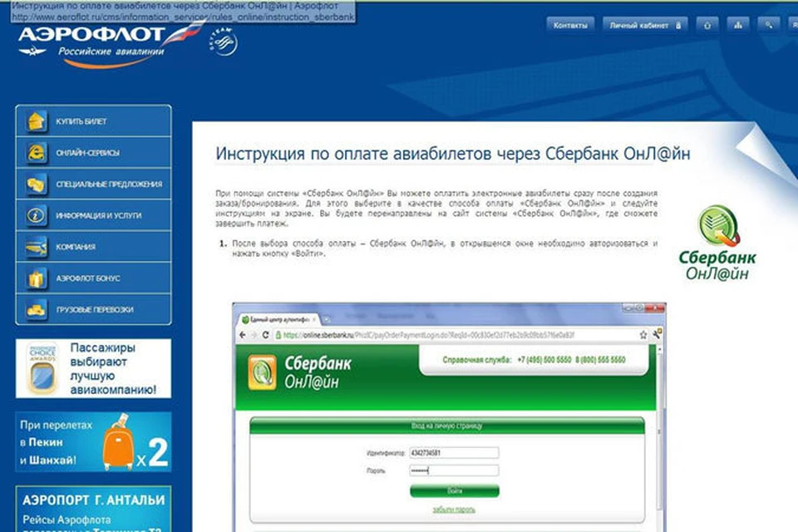The height and width of the screenshot is (532, 798).
Task: Open the Пекин и Шанхай x2 luggage banner
Action: point(93,441)
